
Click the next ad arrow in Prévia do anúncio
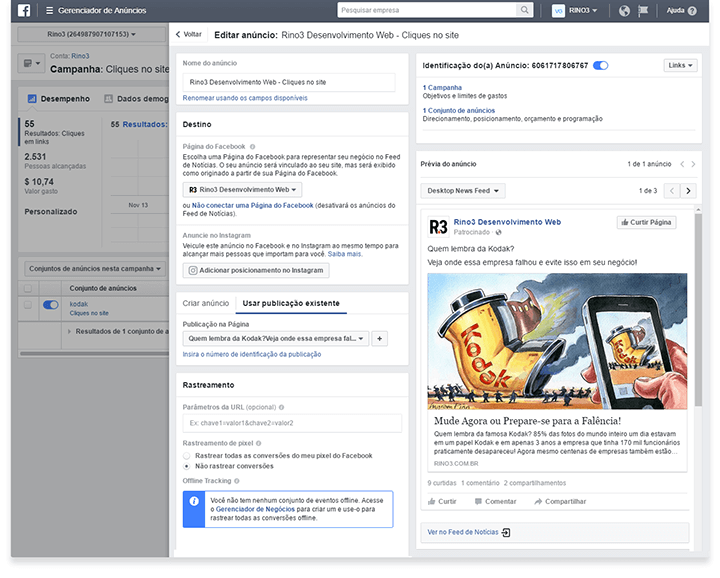693,164
